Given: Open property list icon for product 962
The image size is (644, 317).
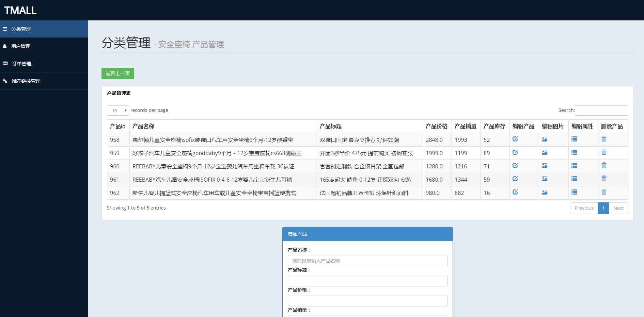Looking at the screenshot, I should click(x=574, y=192).
